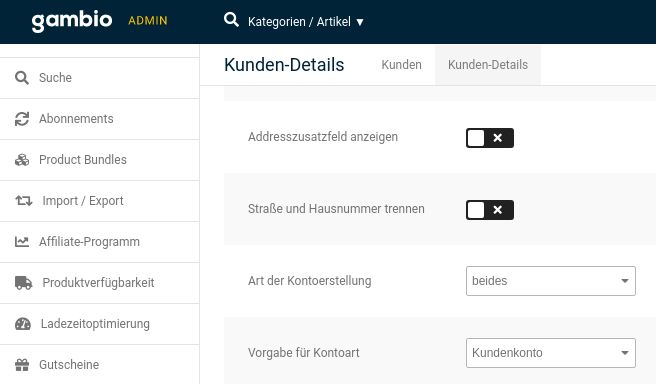
Task: Click the Suche magnifier icon in sidebar
Action: (x=22, y=78)
